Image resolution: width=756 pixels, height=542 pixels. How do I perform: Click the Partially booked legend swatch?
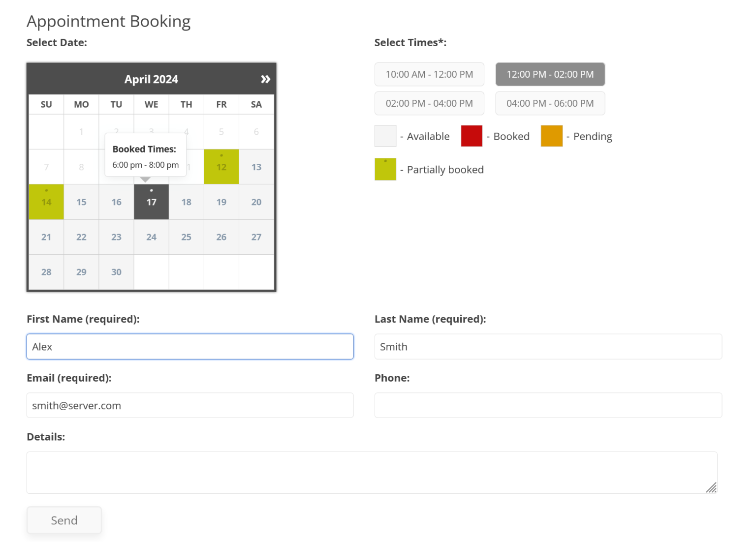pyautogui.click(x=385, y=169)
